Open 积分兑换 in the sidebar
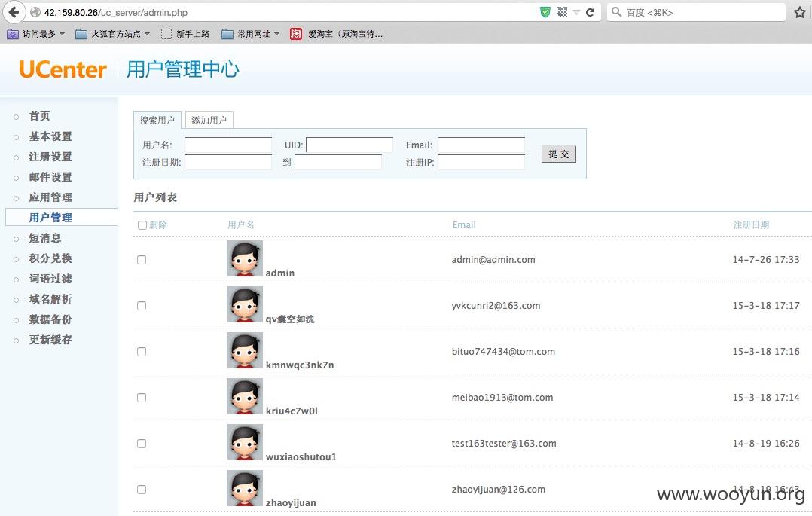This screenshot has width=812, height=516. (50, 258)
